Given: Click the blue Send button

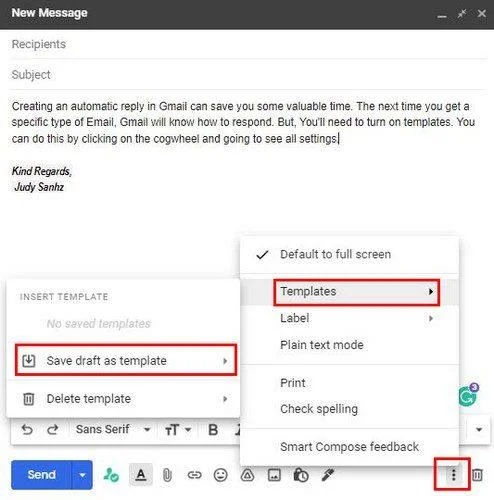Looking at the screenshot, I should [x=41, y=474].
